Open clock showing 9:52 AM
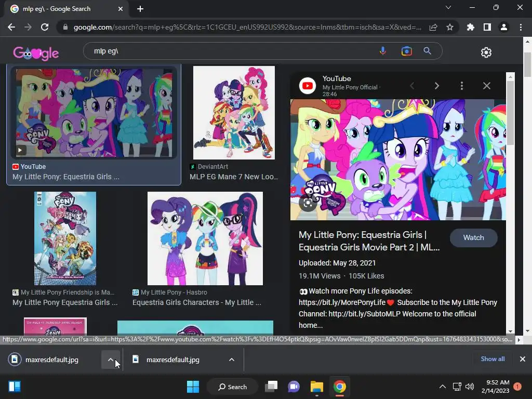532x399 pixels. pyautogui.click(x=495, y=387)
